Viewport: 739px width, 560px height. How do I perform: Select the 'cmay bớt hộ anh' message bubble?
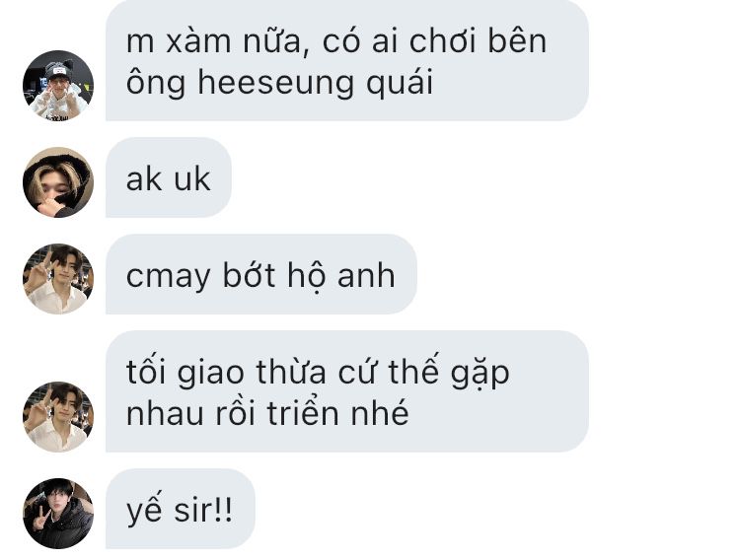pyautogui.click(x=261, y=274)
